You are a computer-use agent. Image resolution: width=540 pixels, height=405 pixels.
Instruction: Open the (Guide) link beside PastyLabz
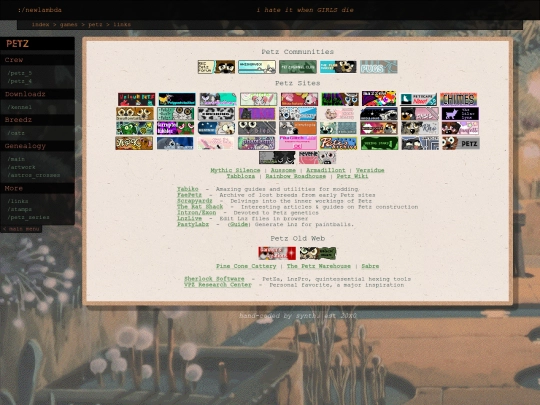tap(239, 224)
